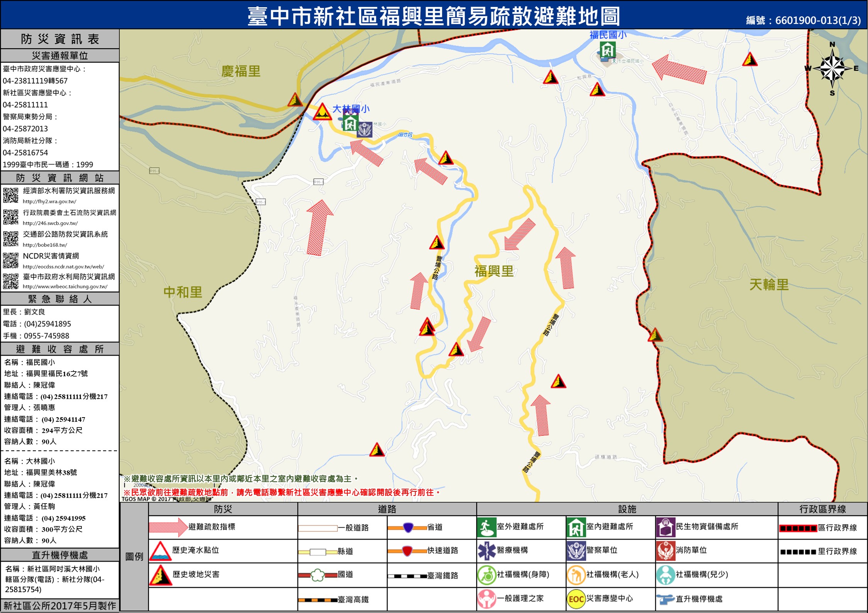Click the phone number 04-25816754
This screenshot has height=613, width=868.
(25, 153)
